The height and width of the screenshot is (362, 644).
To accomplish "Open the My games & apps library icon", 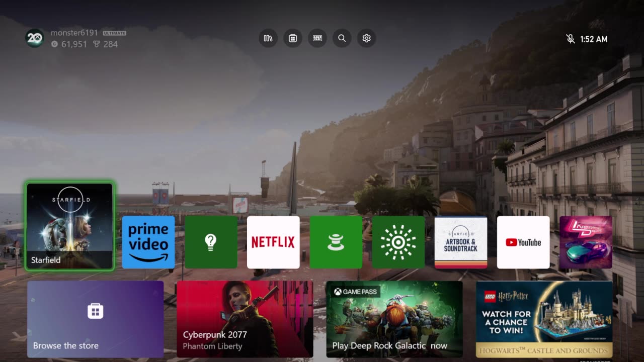I will [x=268, y=38].
